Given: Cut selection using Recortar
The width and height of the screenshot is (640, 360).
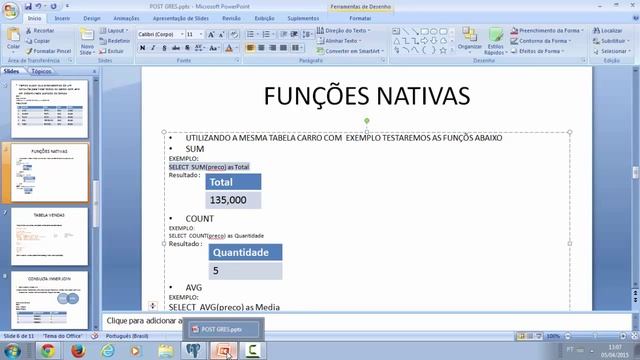Looking at the screenshot, I should pos(40,31).
